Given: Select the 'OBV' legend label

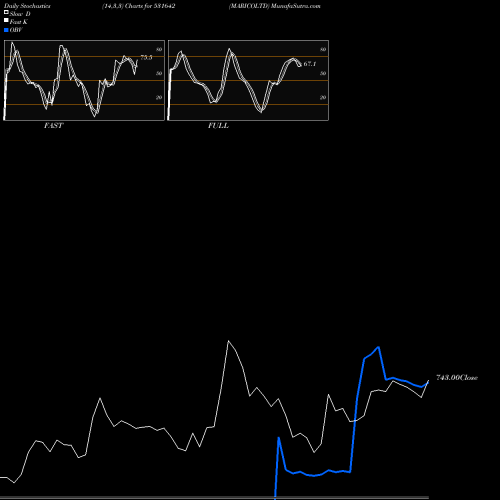Looking at the screenshot, I should coord(16,30).
